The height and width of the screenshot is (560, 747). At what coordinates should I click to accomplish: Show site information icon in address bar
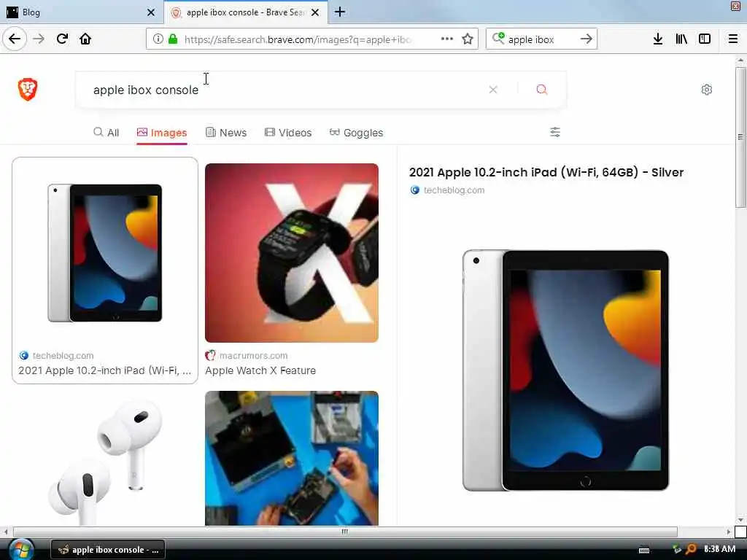[x=158, y=39]
